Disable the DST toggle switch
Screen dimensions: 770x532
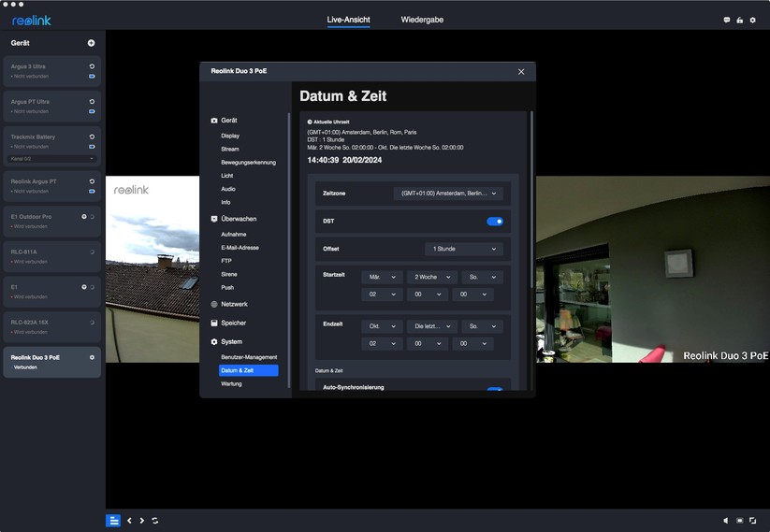(495, 222)
